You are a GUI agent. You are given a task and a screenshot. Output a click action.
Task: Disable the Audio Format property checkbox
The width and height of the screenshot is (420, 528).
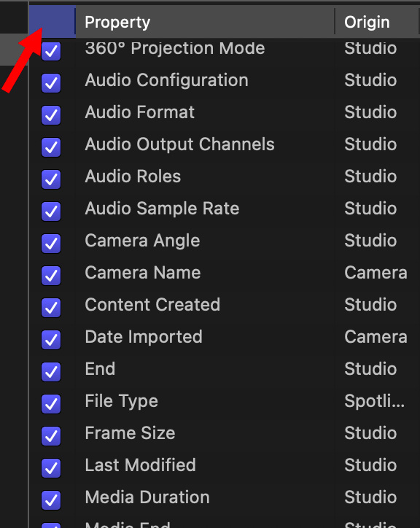pos(51,115)
